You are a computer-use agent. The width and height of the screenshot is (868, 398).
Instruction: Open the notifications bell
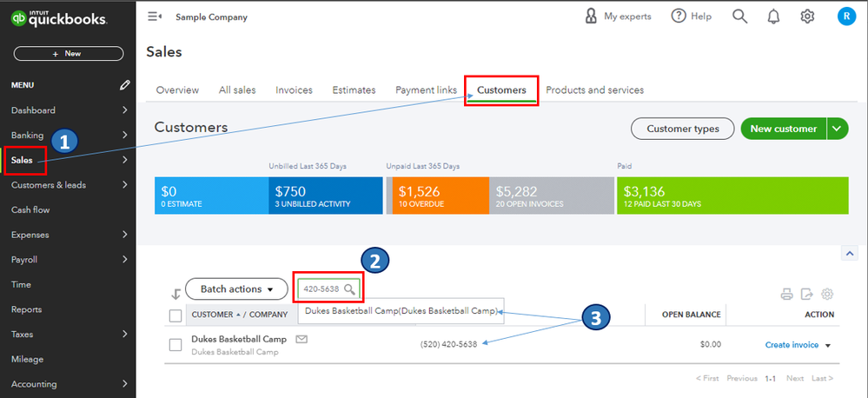point(773,17)
